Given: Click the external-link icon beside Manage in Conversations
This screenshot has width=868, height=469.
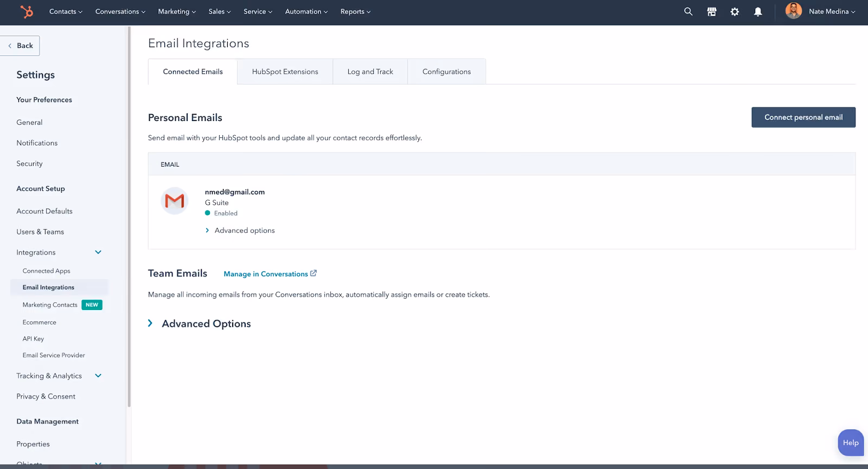Looking at the screenshot, I should click(x=314, y=273).
